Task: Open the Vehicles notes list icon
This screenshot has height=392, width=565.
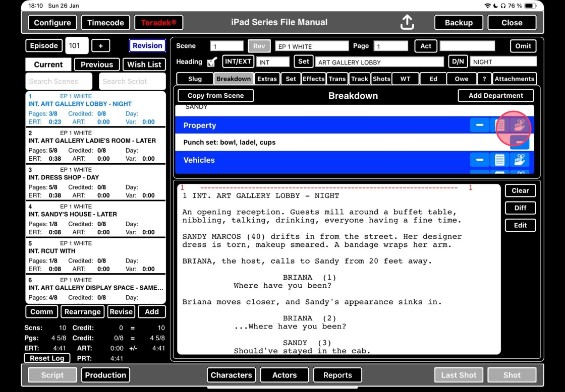Action: 499,160
